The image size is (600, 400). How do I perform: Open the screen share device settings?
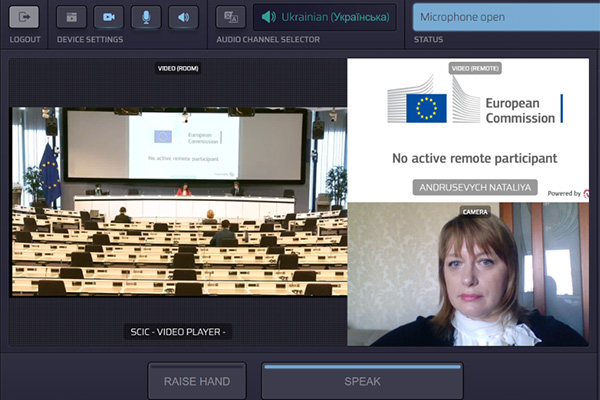point(72,17)
